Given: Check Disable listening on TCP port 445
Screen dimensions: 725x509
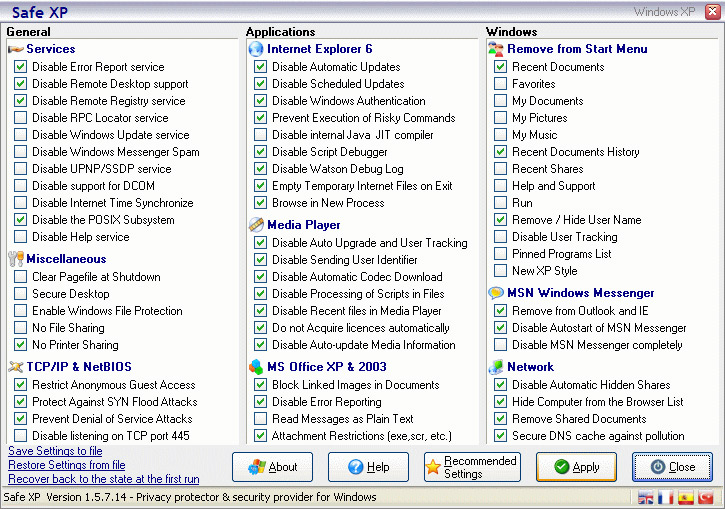Looking at the screenshot, I should click(x=20, y=435).
